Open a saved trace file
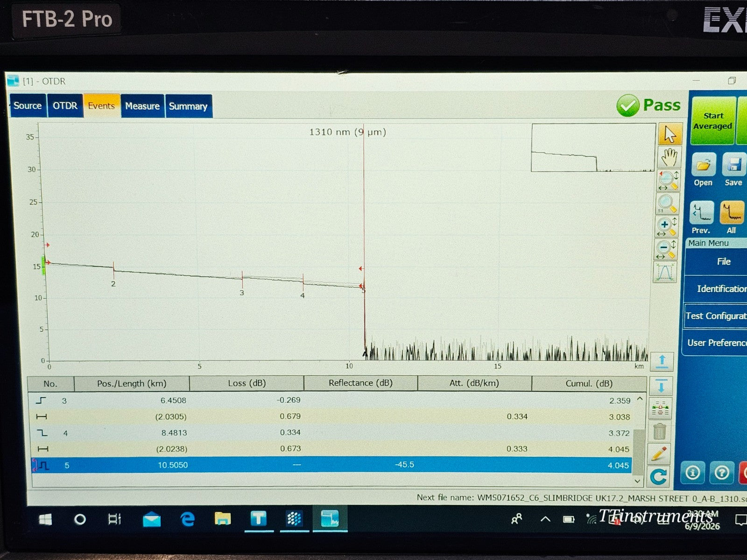This screenshot has height=560, width=747. point(703,170)
